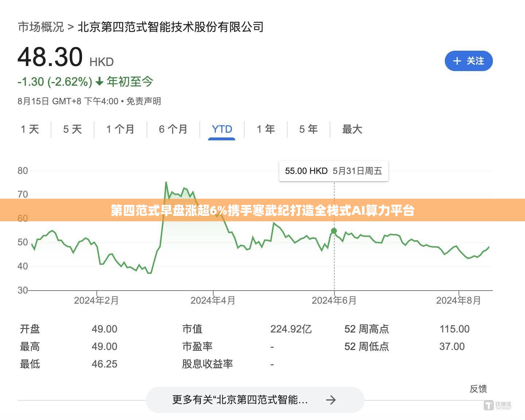Viewport: 525px width, 420px height.
Task: Click the 北京第四范式智能技术股份有限公司 company title
Action: click(171, 27)
